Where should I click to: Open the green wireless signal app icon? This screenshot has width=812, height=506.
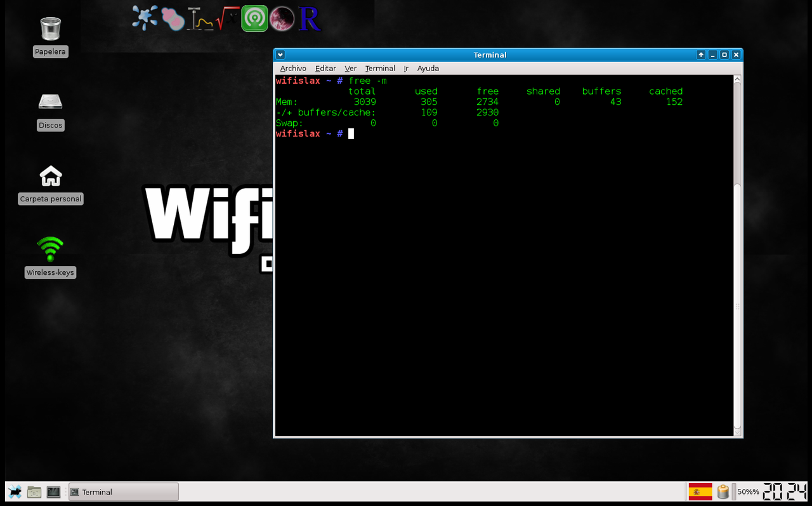254,18
